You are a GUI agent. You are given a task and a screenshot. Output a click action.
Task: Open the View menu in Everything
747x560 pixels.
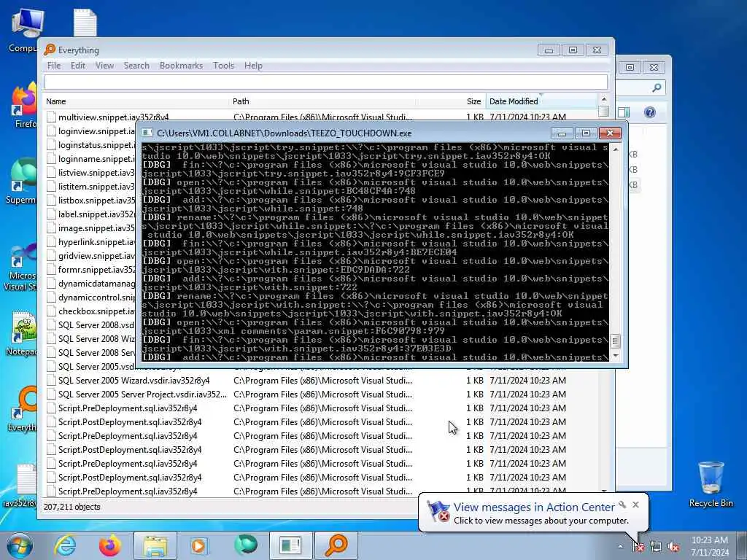[x=105, y=66]
